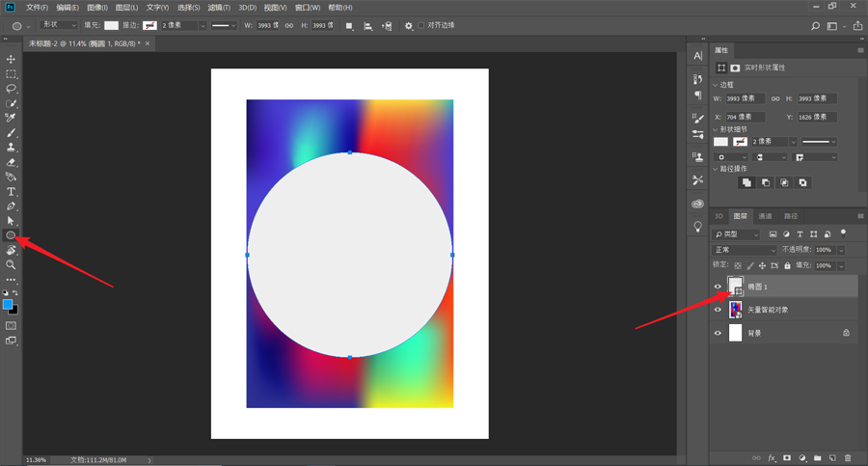
Task: Click the Ellipse shape tool
Action: tap(12, 235)
